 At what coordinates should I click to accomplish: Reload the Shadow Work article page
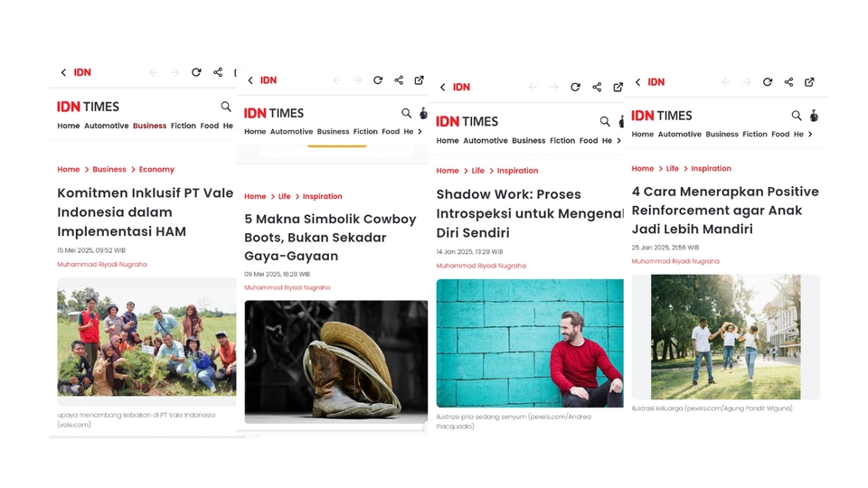(575, 88)
